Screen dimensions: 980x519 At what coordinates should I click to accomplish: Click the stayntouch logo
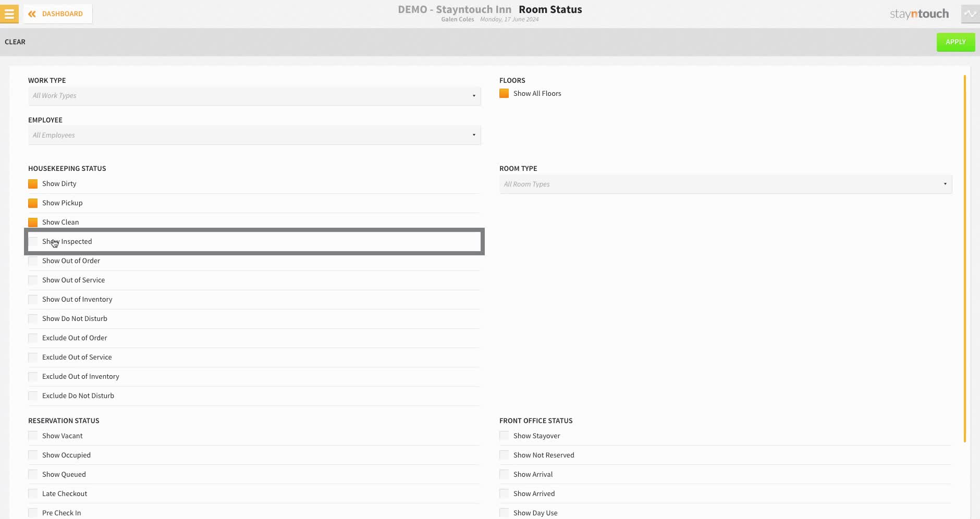coord(919,14)
